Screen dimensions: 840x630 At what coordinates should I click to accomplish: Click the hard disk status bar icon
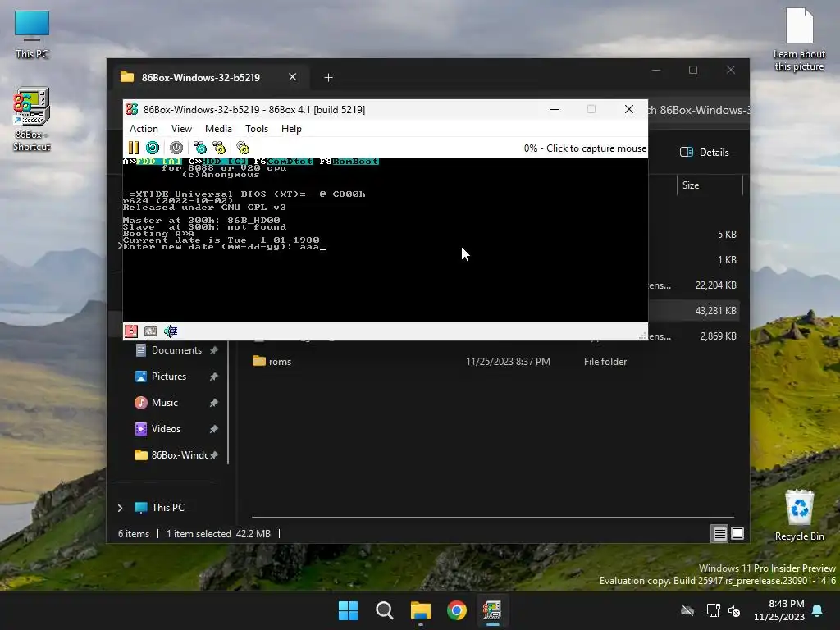click(x=151, y=331)
